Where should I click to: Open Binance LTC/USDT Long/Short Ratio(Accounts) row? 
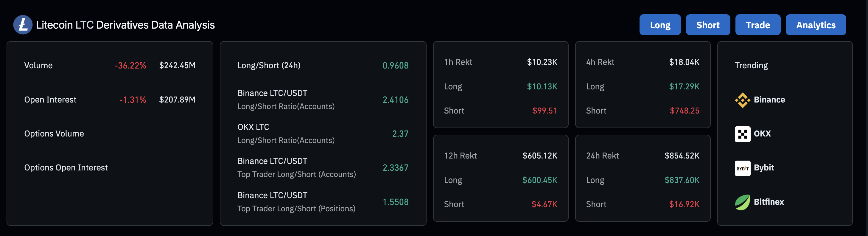tap(323, 100)
